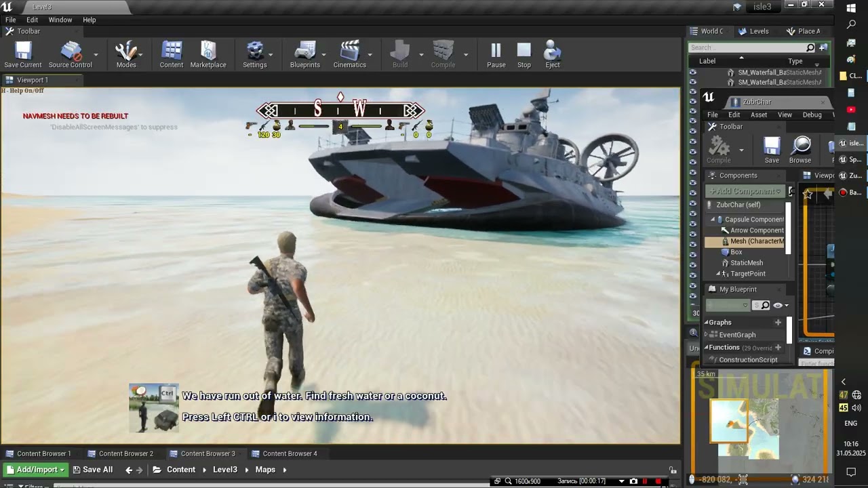Click the magnifier icon in the World Outliner search
This screenshot has width=868, height=488.
pos(810,47)
